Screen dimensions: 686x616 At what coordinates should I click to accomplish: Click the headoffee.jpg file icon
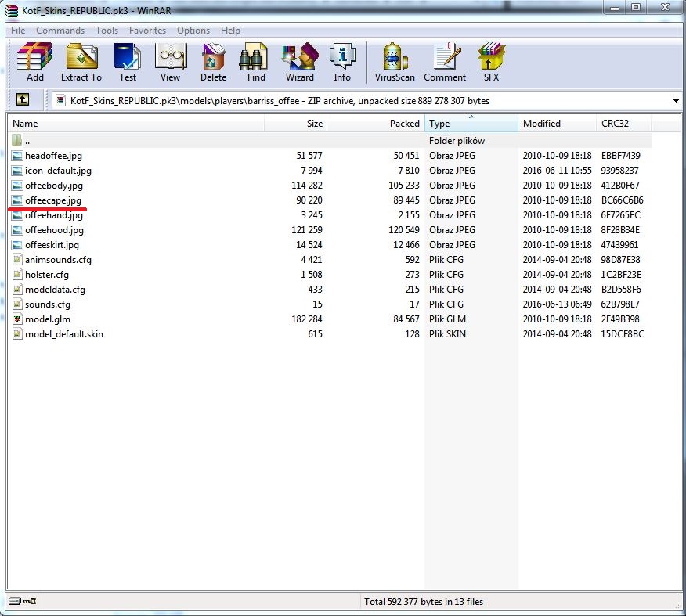tap(17, 156)
